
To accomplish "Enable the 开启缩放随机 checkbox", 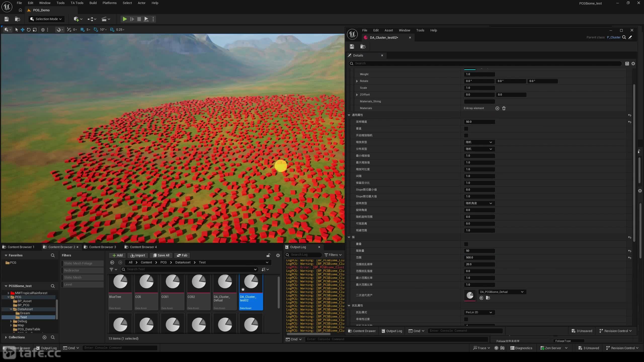I will [466, 135].
